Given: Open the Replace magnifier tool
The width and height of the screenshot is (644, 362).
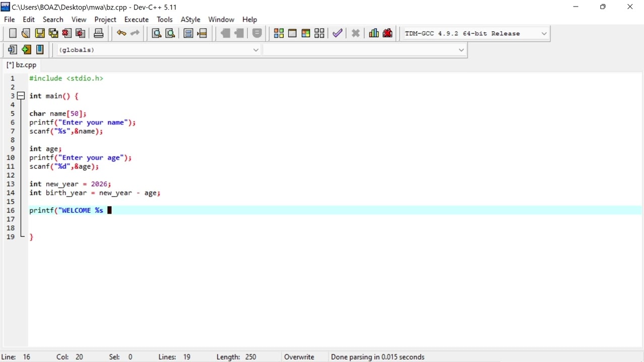Looking at the screenshot, I should (170, 33).
